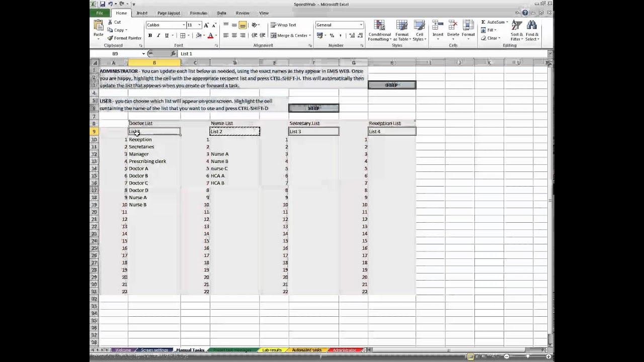Apply Percent Style format
This screenshot has width=644, height=362.
click(x=332, y=36)
